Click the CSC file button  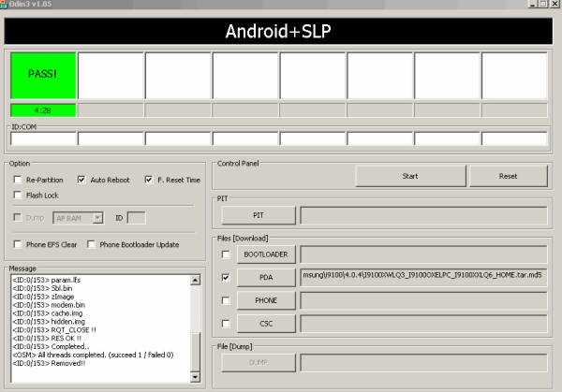click(266, 324)
